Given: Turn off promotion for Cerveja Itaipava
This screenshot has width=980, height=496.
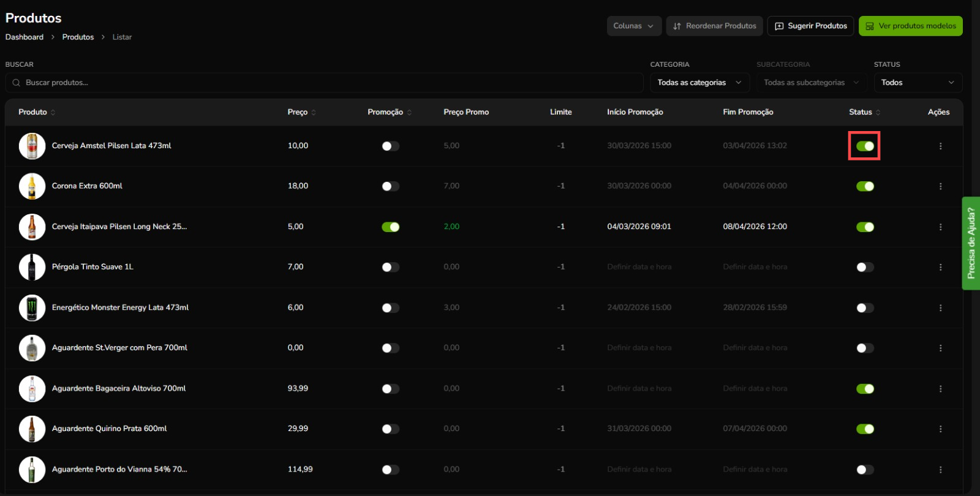Looking at the screenshot, I should click(390, 227).
